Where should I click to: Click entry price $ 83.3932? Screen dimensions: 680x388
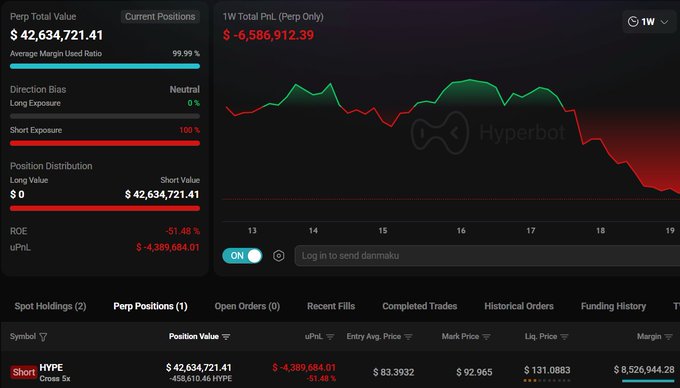point(393,372)
